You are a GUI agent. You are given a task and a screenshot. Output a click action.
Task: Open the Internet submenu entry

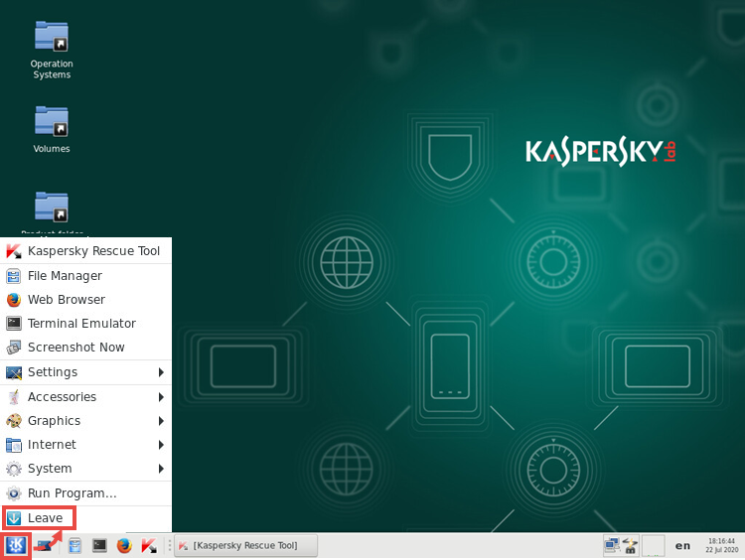(x=86, y=445)
